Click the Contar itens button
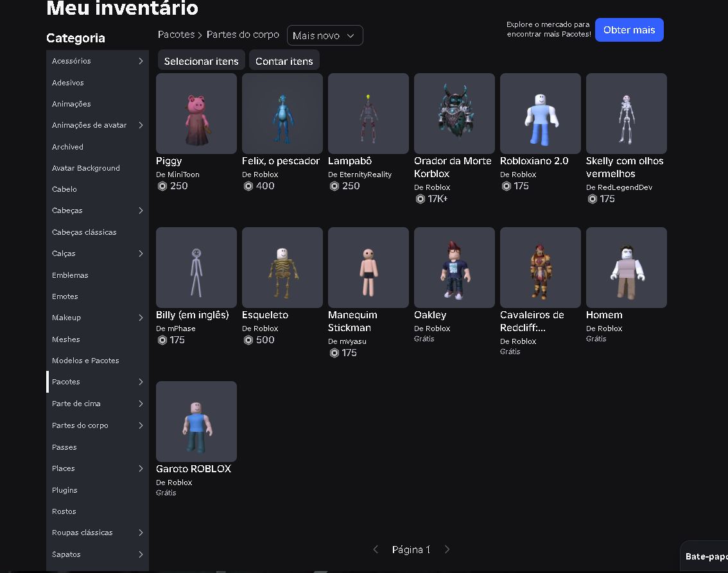 tap(284, 61)
